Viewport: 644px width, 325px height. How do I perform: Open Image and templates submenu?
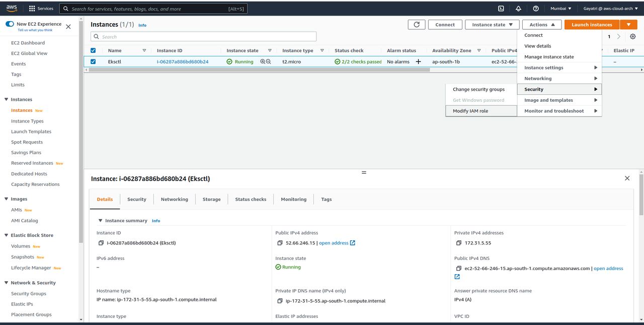click(559, 100)
